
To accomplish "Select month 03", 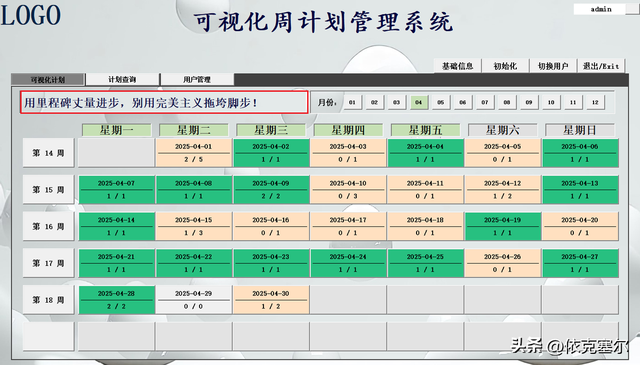I will tap(396, 102).
